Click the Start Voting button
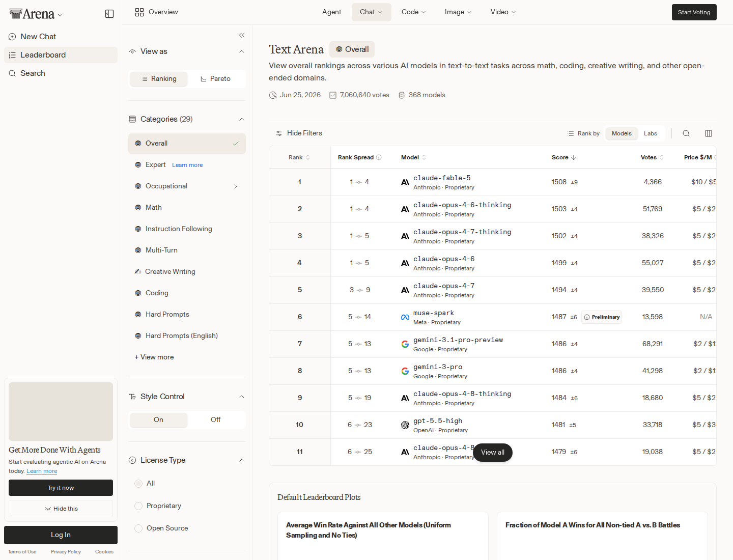 [694, 12]
